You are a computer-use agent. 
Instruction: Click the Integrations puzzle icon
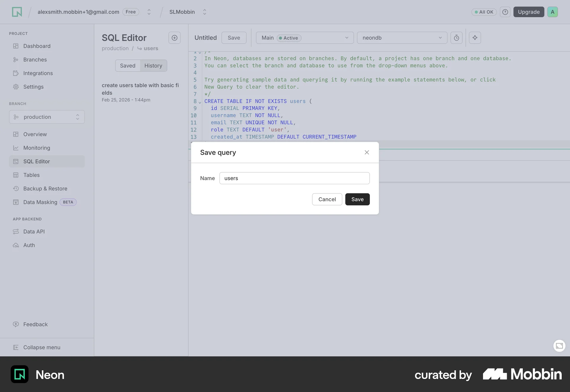[16, 73]
